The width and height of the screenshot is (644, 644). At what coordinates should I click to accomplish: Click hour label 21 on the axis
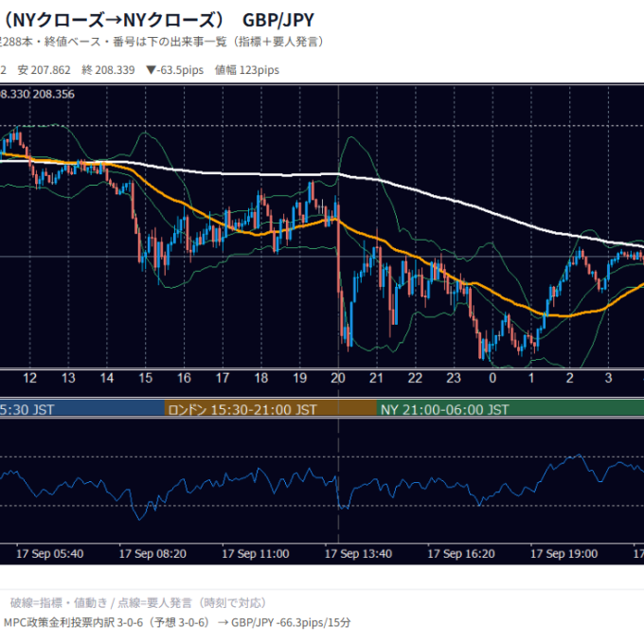(377, 378)
